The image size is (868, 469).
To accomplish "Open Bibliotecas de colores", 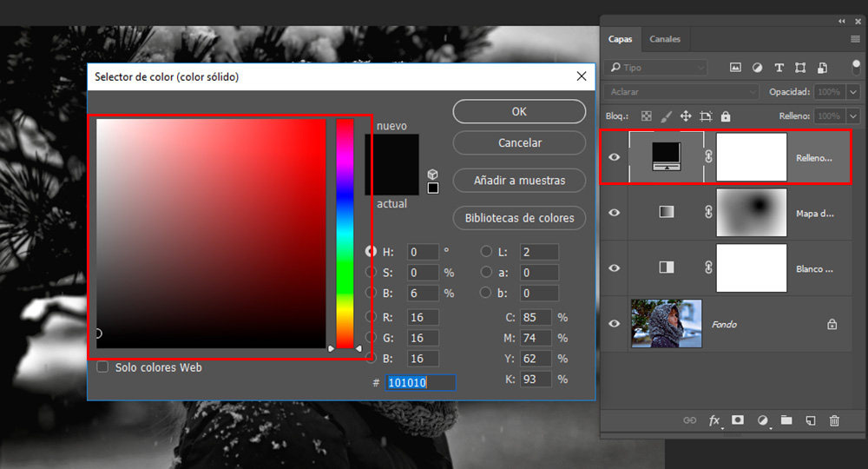I will click(x=519, y=218).
